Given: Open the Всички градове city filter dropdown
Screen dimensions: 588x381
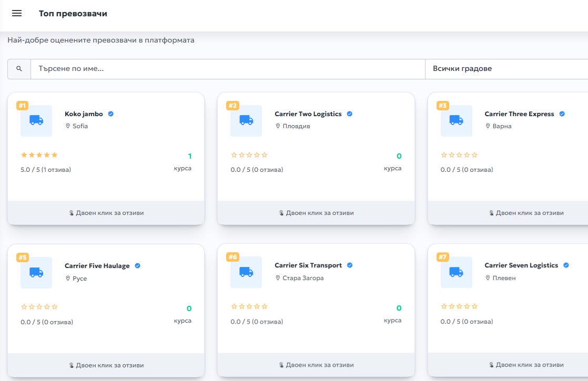Looking at the screenshot, I should tap(506, 69).
